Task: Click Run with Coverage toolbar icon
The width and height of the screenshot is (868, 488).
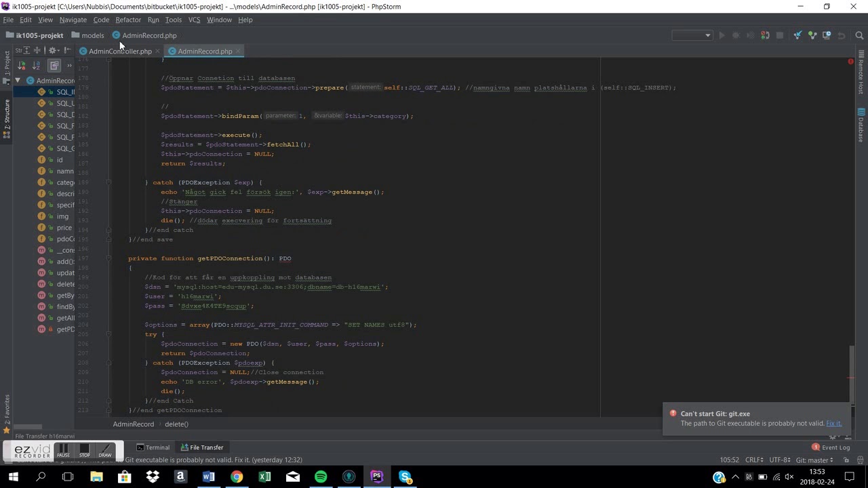Action: 751,35
